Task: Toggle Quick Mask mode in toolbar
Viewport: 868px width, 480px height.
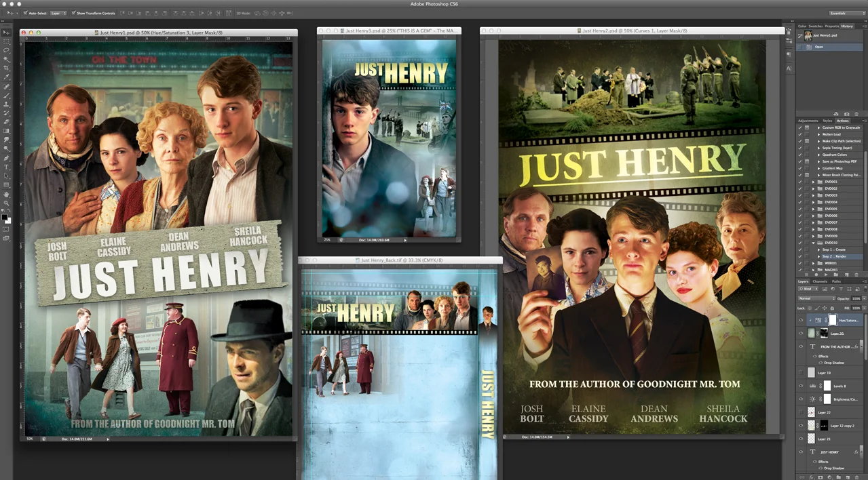Action: point(7,229)
